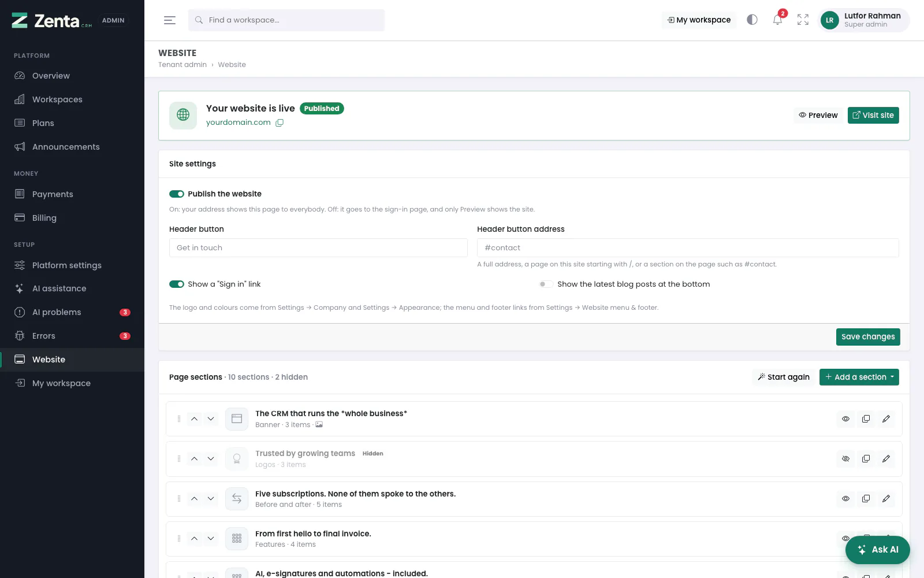Collapse the sidebar with the hamburger icon
The width and height of the screenshot is (924, 578).
pyautogui.click(x=169, y=20)
